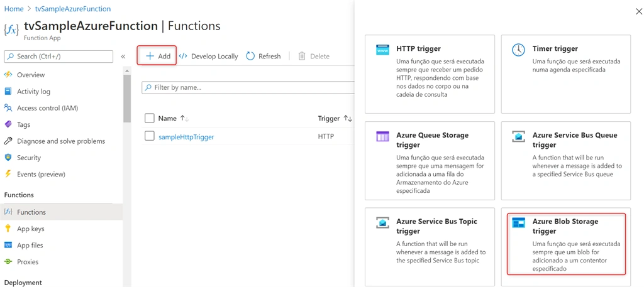Select the Timer trigger template title
This screenshot has width=644, height=287.
(x=555, y=48)
